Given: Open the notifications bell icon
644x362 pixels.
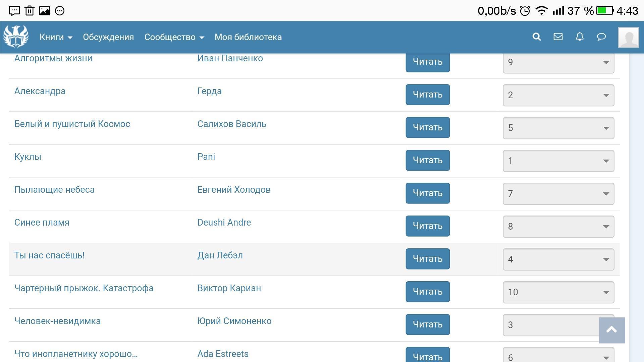Looking at the screenshot, I should pyautogui.click(x=580, y=37).
